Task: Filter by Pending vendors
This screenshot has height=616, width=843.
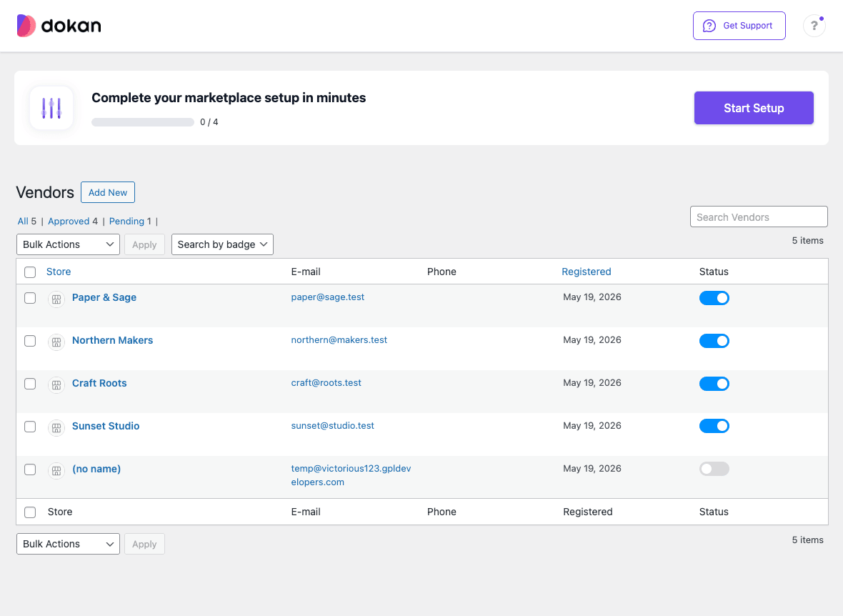Action: pyautogui.click(x=126, y=221)
